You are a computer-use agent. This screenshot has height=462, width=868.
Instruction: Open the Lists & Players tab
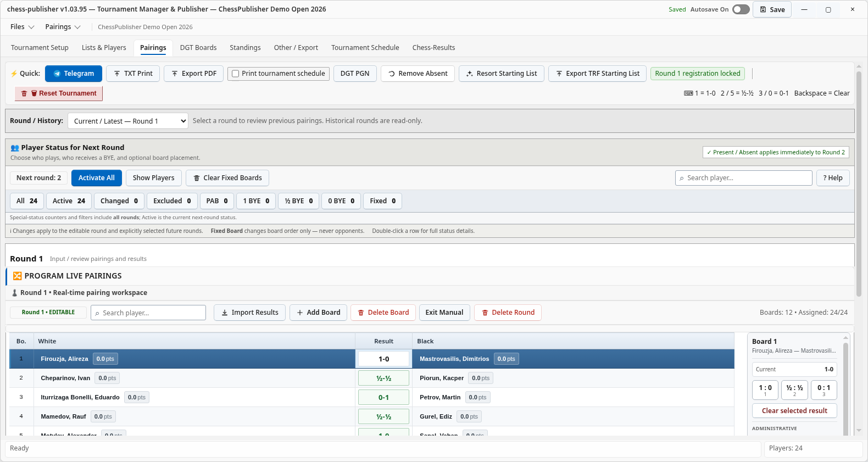click(104, 48)
